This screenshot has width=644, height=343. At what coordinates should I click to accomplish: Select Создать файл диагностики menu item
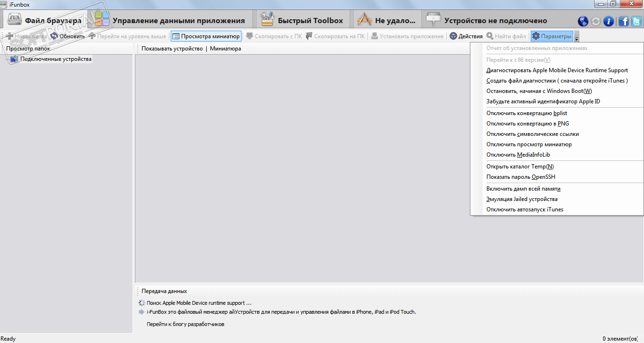point(557,81)
